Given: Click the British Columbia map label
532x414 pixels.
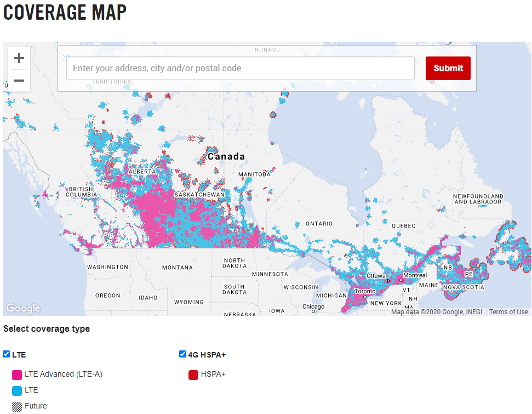Looking at the screenshot, I should pos(82,191).
